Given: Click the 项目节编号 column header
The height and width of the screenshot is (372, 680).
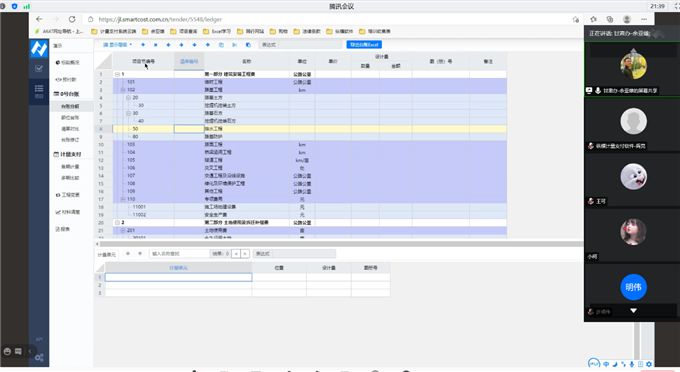Looking at the screenshot, I should click(143, 62).
